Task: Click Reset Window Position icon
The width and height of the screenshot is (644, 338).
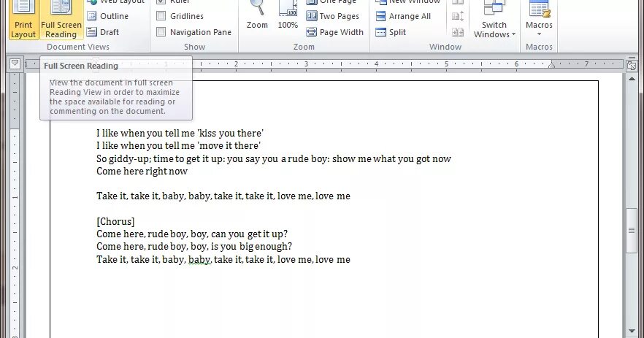Action: 458,32
